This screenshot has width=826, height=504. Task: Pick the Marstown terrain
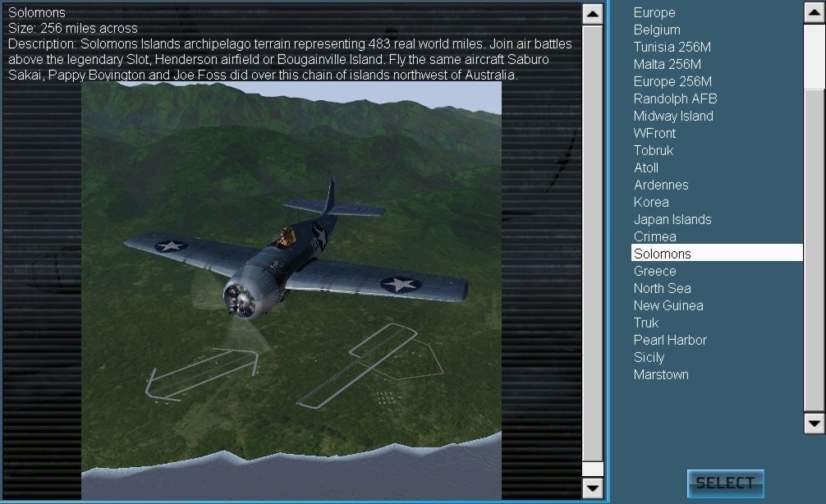[661, 375]
